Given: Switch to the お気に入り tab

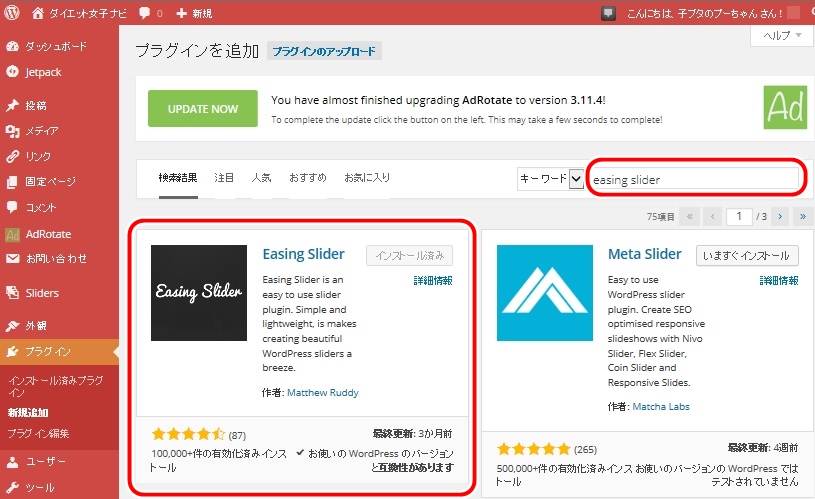Looking at the screenshot, I should (x=367, y=178).
